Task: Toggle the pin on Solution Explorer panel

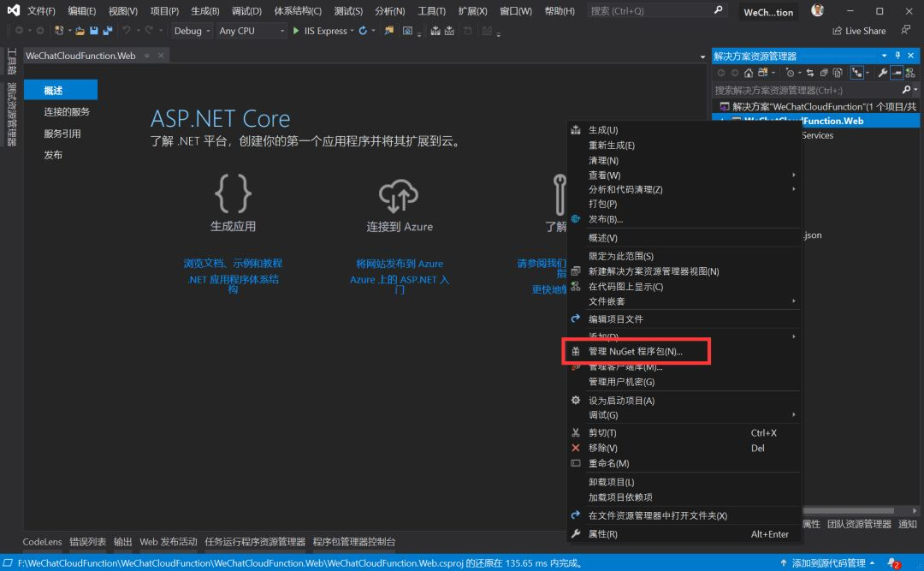Action: click(x=897, y=56)
